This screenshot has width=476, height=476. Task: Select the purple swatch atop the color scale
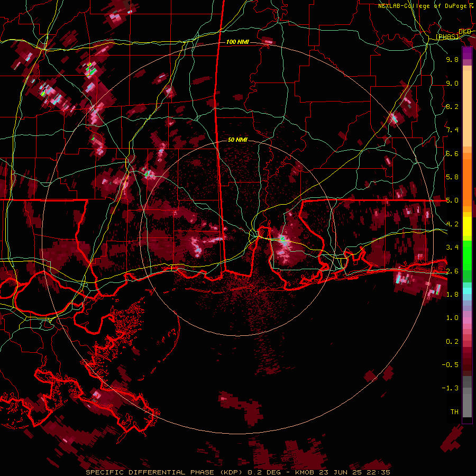point(467,53)
